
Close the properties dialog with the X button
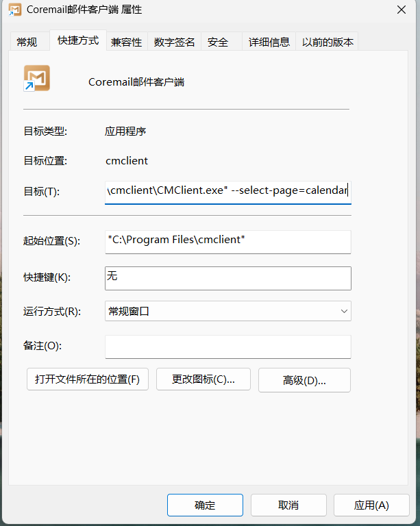[402, 10]
